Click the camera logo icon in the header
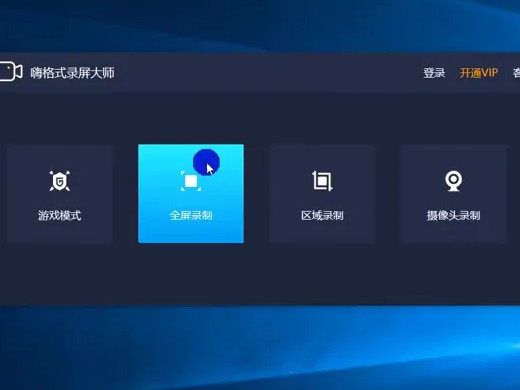520x390 pixels. pyautogui.click(x=11, y=71)
